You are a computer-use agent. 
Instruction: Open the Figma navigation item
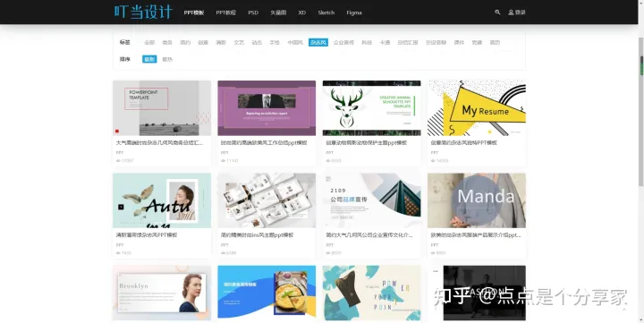(354, 13)
